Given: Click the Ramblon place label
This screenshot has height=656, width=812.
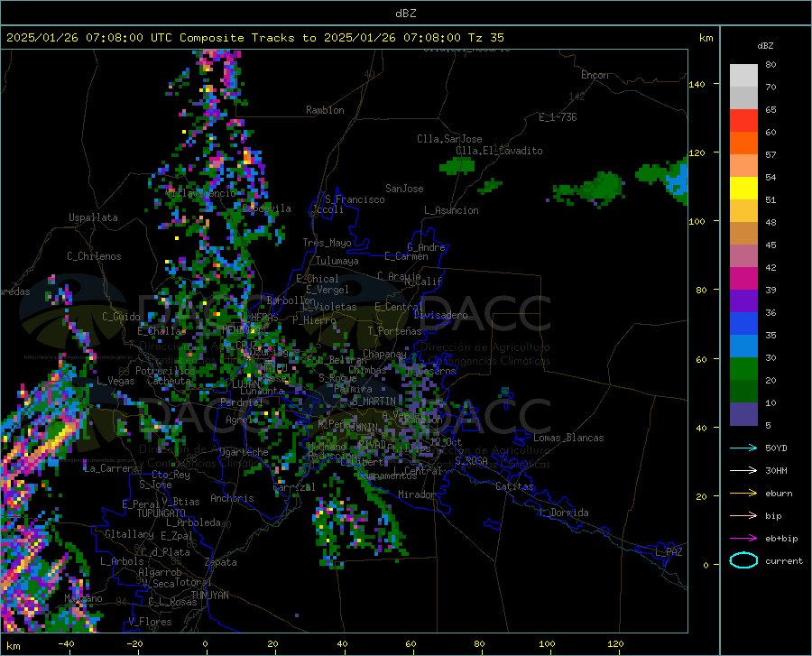Looking at the screenshot, I should pyautogui.click(x=325, y=110).
